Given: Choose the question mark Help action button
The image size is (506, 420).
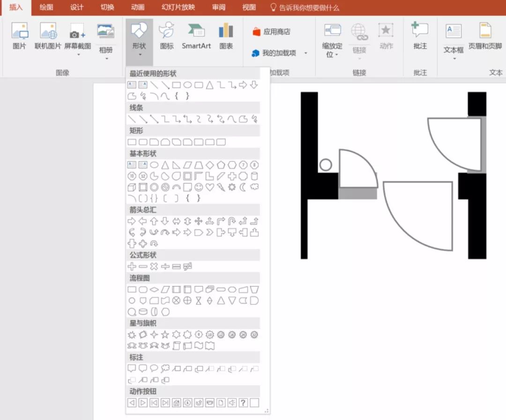Looking at the screenshot, I should [x=243, y=403].
